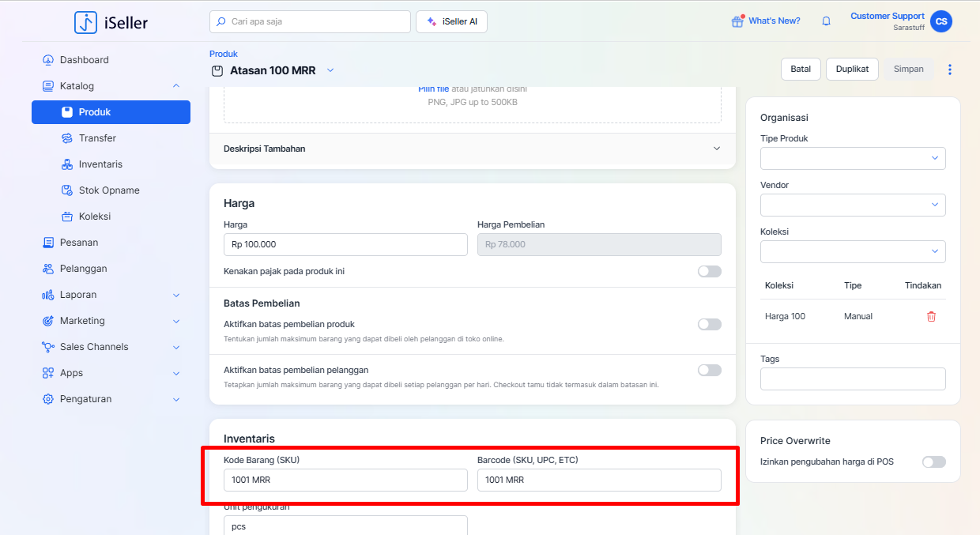
Task: Enable price change in POS toggle
Action: (x=933, y=462)
